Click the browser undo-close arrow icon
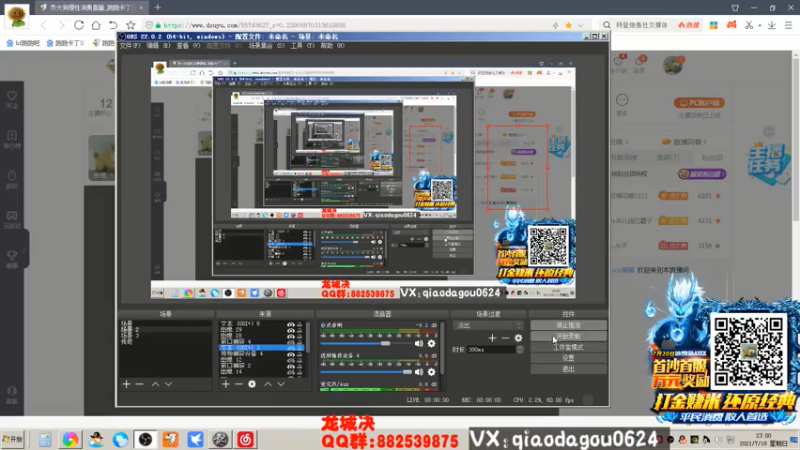The height and width of the screenshot is (450, 800). 113,25
